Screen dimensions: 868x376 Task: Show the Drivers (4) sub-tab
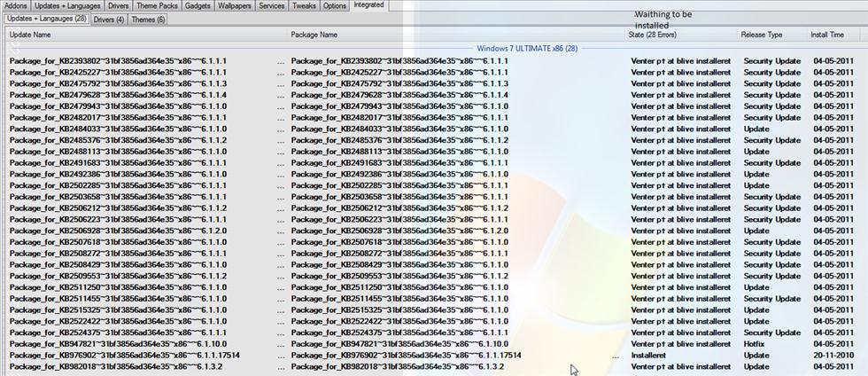click(x=109, y=19)
